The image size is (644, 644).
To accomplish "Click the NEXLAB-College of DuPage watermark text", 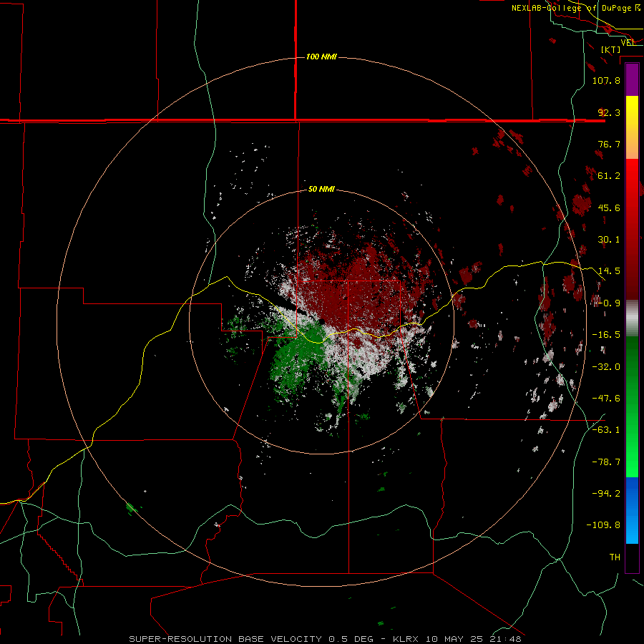I will coord(576,8).
